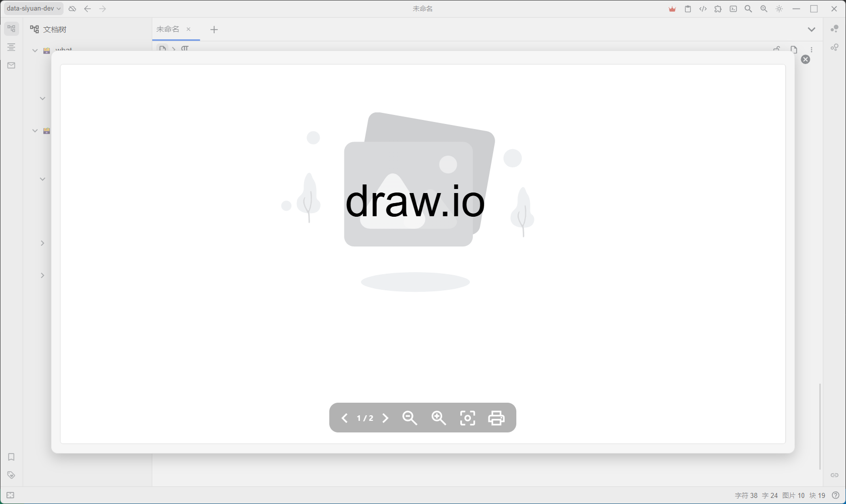The image size is (846, 504).
Task: Open the backlinks panel
Action: pos(834,475)
